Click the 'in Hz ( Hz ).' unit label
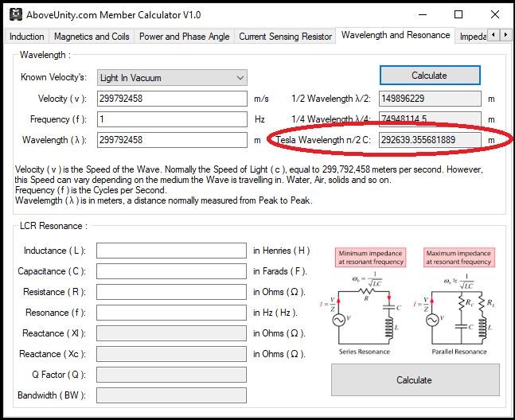The width and height of the screenshot is (515, 420). [x=275, y=313]
